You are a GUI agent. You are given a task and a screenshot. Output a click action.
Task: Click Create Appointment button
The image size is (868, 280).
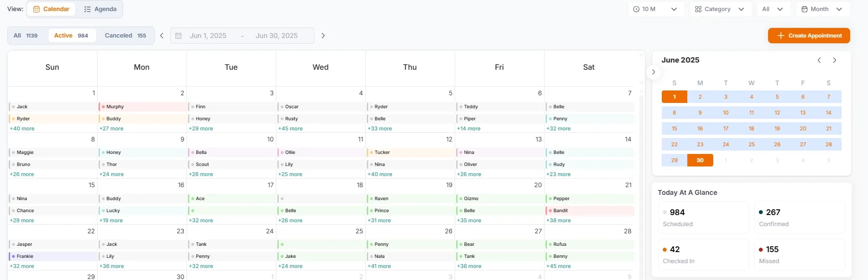coord(809,36)
